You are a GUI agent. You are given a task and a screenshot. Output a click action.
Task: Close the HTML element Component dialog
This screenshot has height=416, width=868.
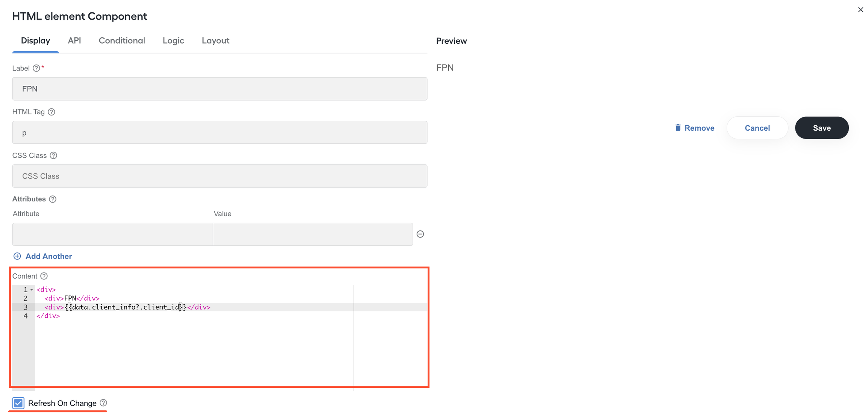860,10
